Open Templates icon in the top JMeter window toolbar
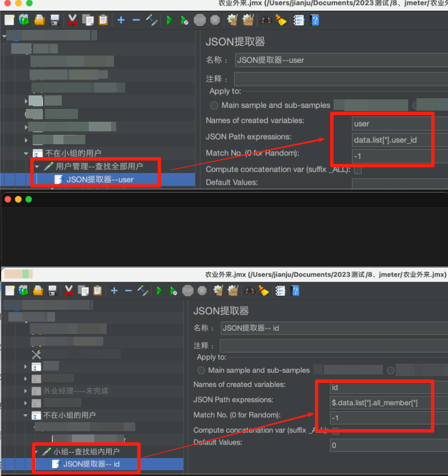 point(24,20)
